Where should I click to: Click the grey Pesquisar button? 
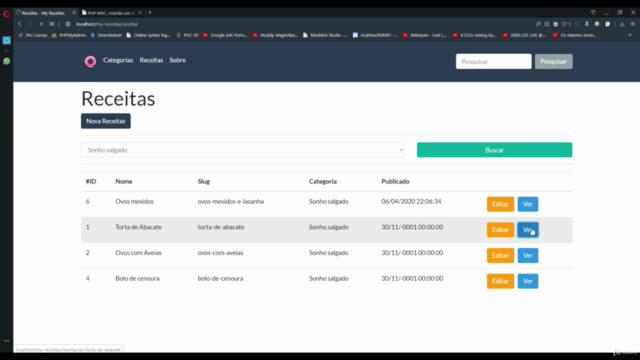point(553,61)
